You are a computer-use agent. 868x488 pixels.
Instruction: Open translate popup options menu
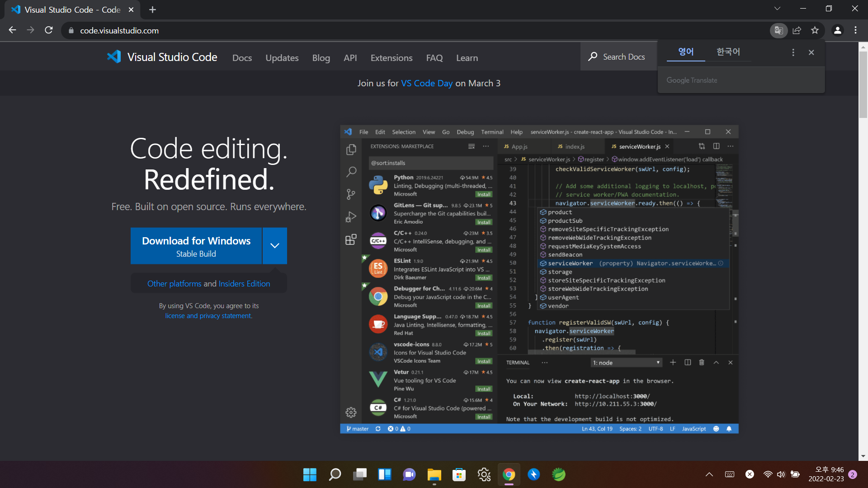tap(793, 52)
